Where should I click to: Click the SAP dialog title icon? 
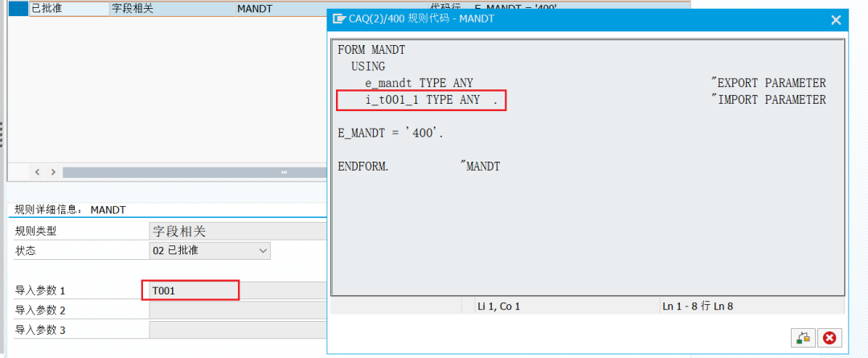click(339, 19)
